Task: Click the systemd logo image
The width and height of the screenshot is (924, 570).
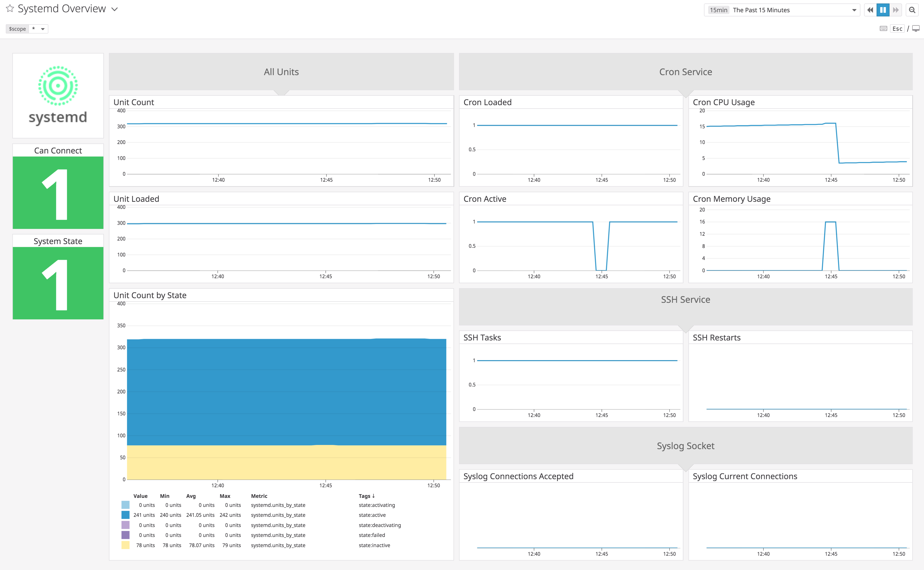Action: (58, 95)
